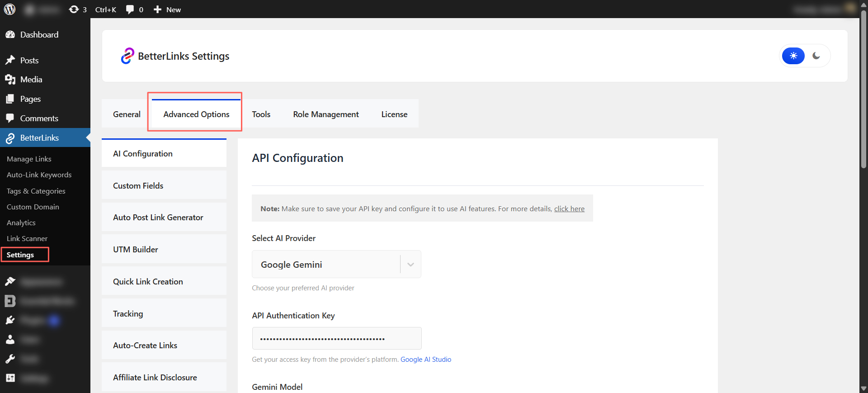Click the Dashboard gauge icon

(x=10, y=35)
